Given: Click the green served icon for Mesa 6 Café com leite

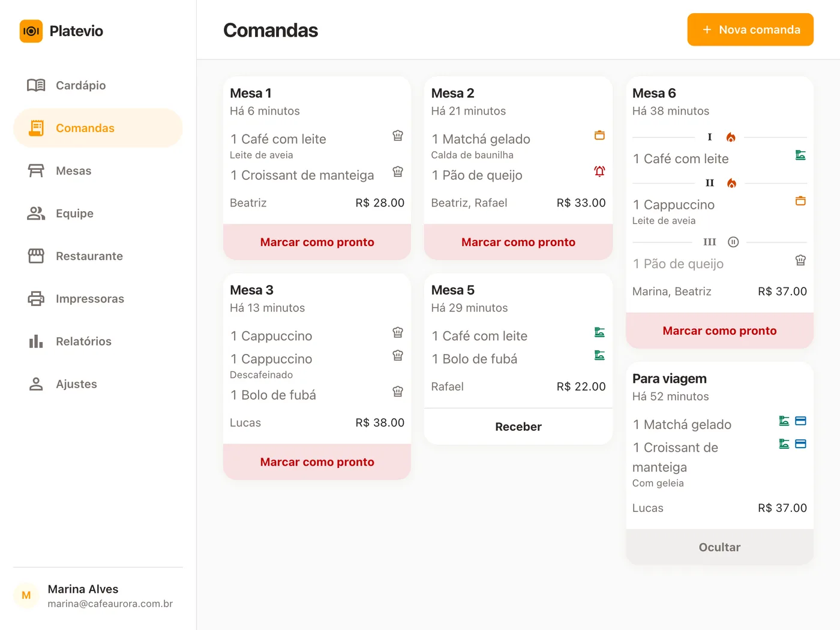Looking at the screenshot, I should point(800,155).
